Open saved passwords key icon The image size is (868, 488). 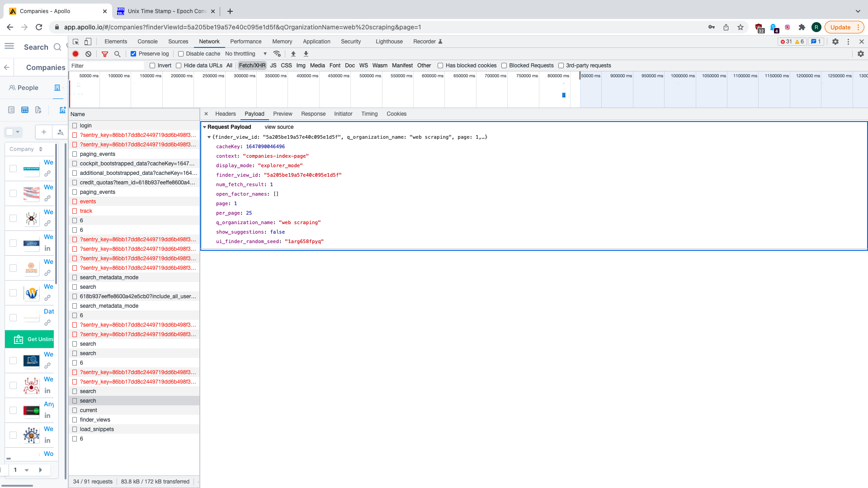(712, 27)
